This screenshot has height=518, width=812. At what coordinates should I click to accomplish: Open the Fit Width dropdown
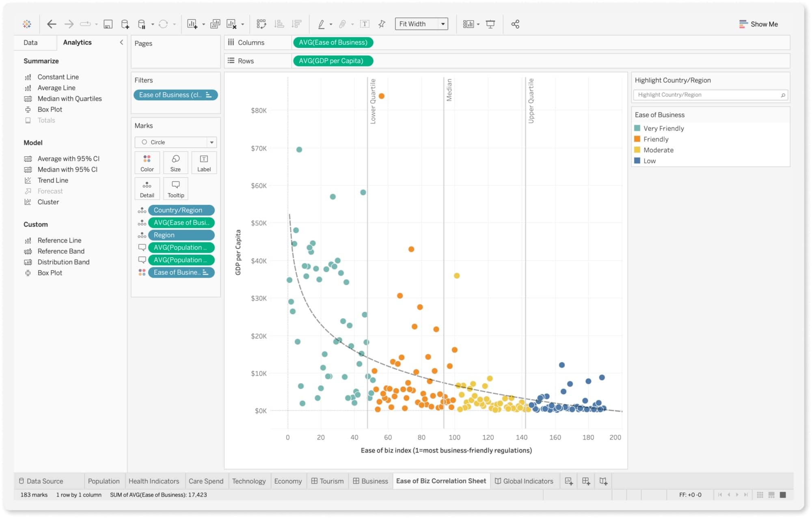tap(443, 24)
